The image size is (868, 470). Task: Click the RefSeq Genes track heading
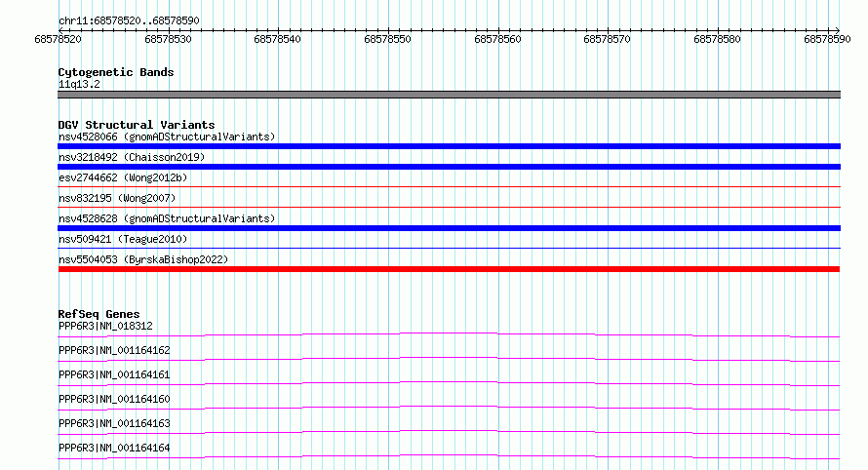click(x=99, y=314)
